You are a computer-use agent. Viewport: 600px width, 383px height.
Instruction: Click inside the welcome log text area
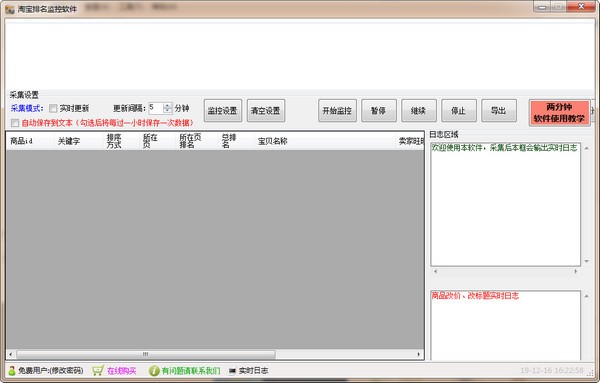tap(505, 204)
